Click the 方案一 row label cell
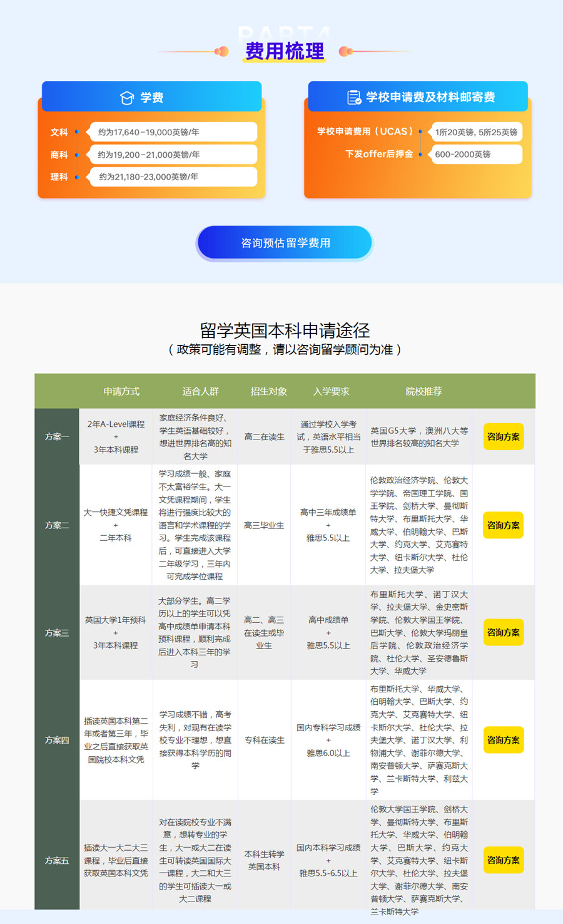563x924 pixels. coord(57,437)
